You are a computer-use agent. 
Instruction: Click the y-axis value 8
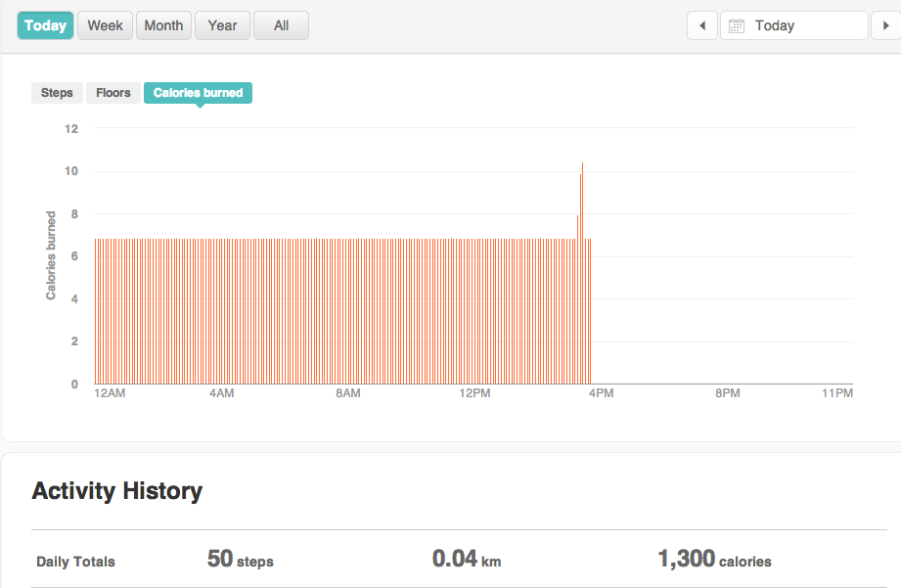[74, 214]
